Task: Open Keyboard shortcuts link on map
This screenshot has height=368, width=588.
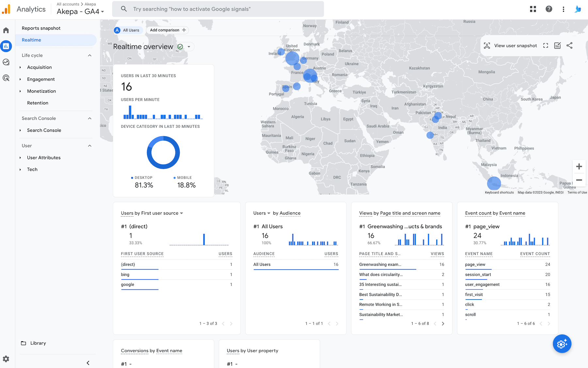Action: pos(499,192)
